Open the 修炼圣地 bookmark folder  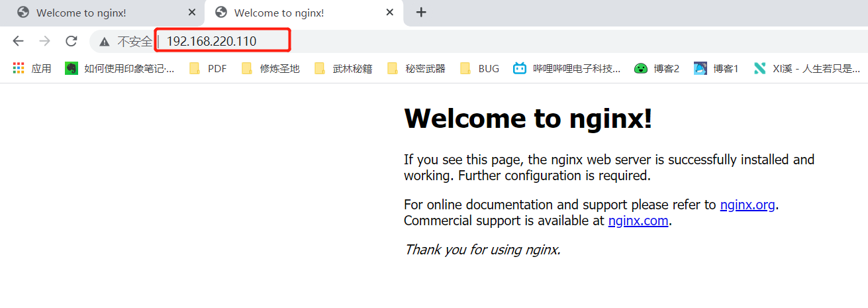coord(271,68)
